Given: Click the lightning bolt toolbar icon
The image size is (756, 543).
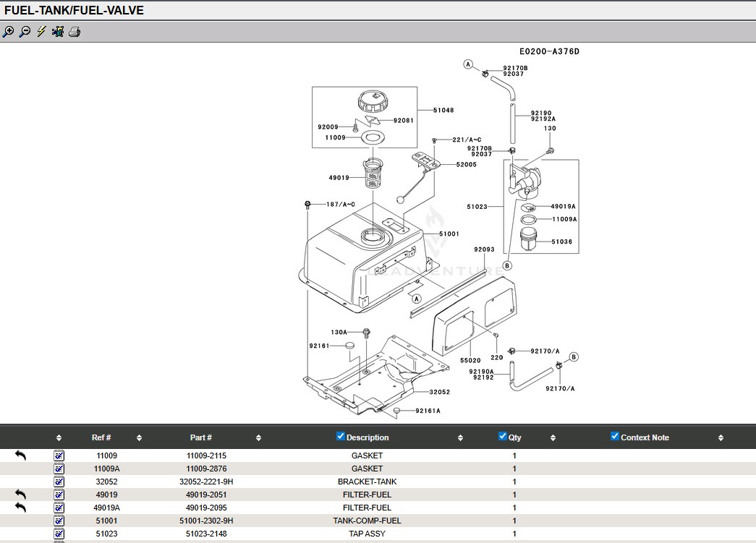Looking at the screenshot, I should [41, 32].
